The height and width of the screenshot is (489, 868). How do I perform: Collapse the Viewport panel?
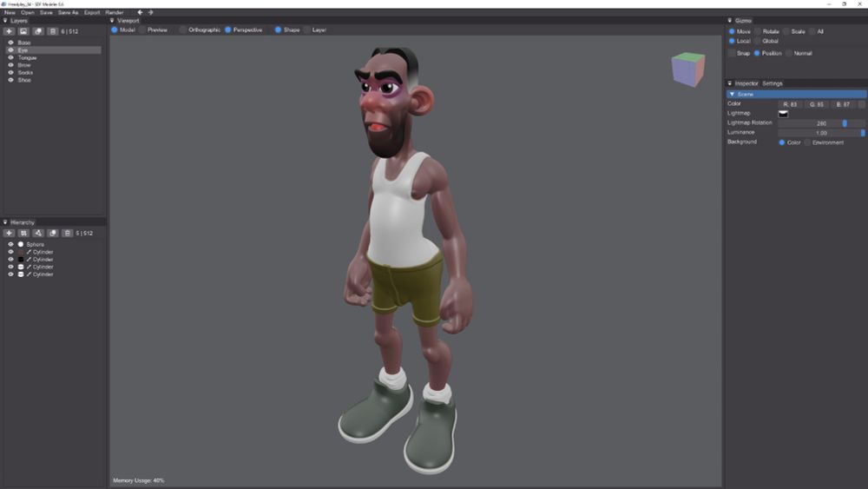112,21
